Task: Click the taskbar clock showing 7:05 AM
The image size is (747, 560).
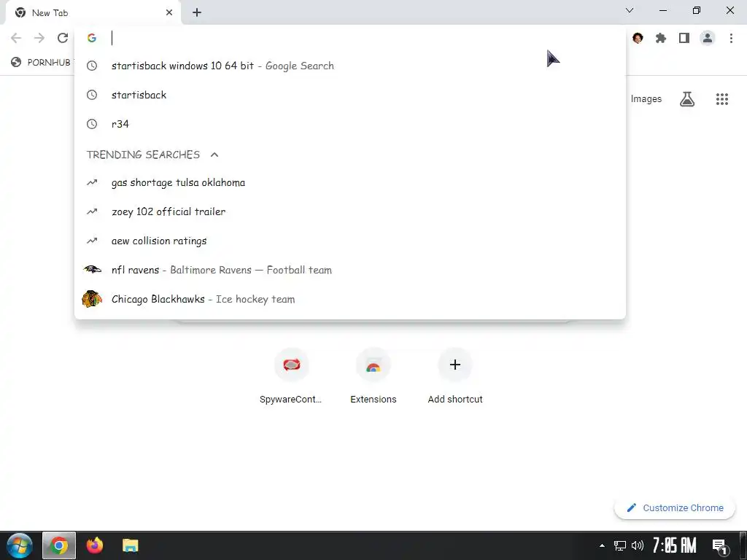Action: point(674,545)
